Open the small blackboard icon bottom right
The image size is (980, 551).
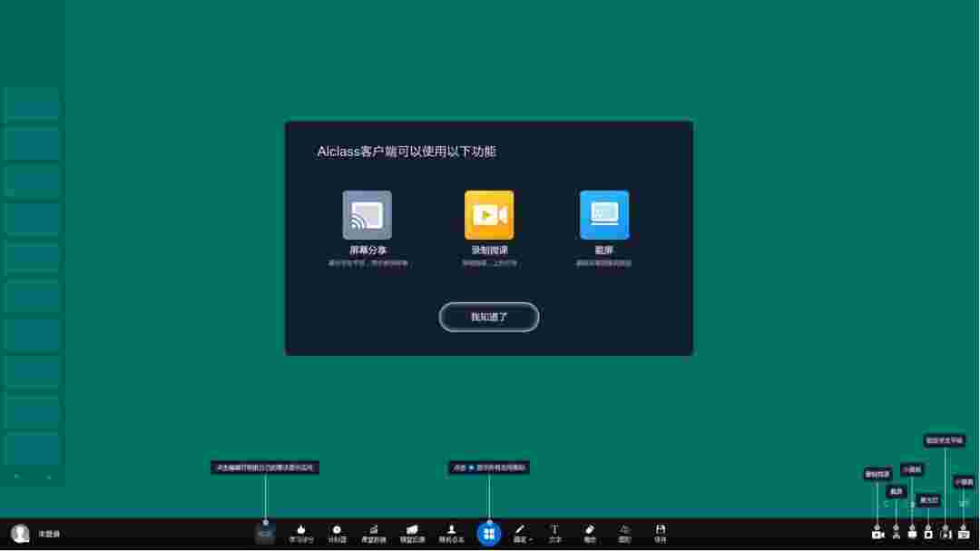(x=912, y=534)
